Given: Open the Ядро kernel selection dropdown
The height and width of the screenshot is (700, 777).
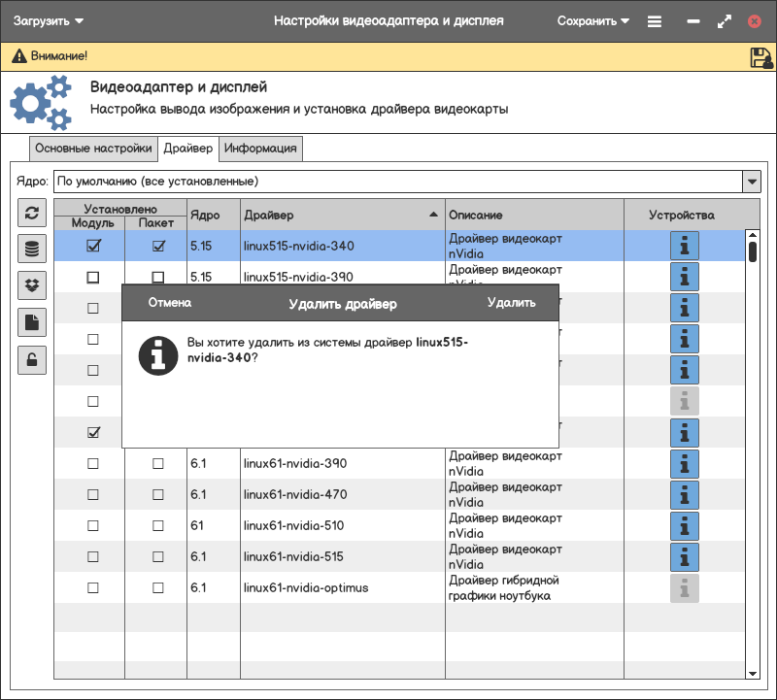Looking at the screenshot, I should (x=751, y=182).
